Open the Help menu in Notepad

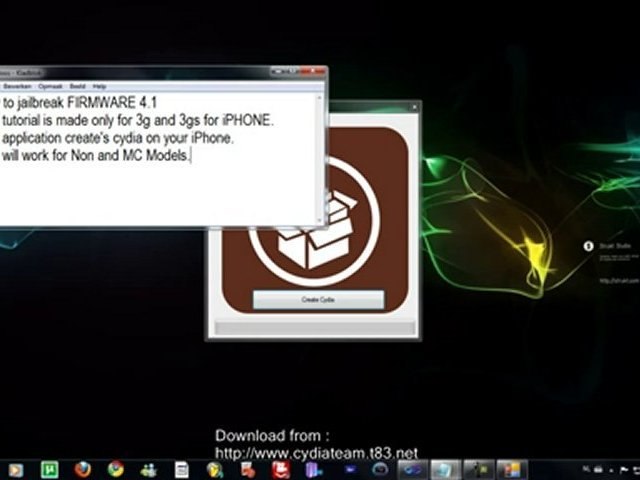coord(99,86)
